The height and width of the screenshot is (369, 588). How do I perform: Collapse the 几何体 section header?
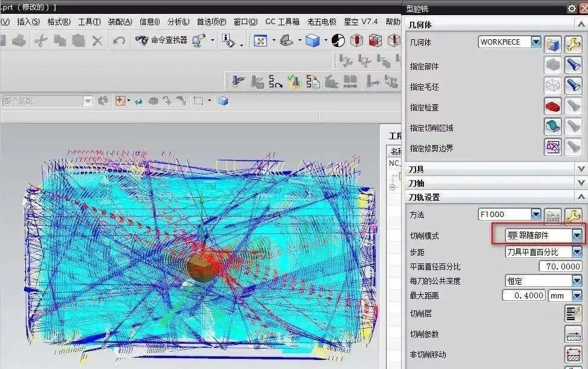581,25
